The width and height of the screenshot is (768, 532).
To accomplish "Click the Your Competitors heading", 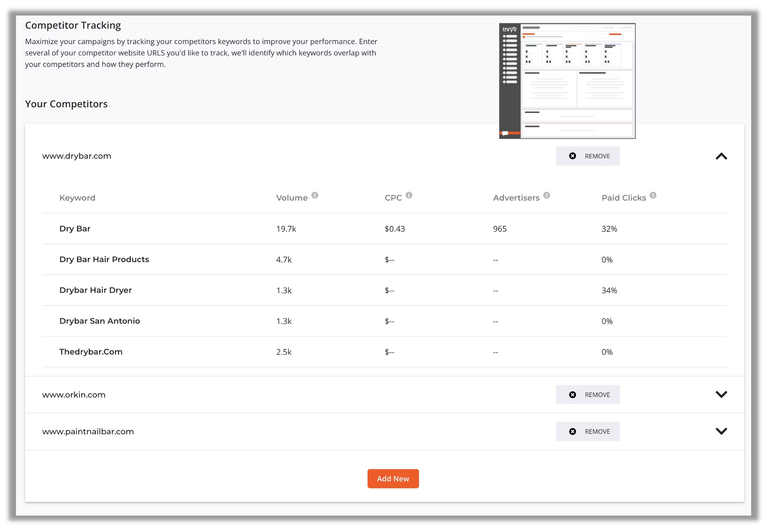I will (x=66, y=104).
